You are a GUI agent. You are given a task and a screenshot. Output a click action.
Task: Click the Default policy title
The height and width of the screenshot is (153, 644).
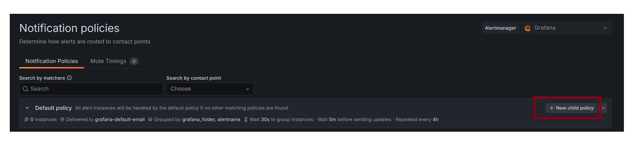[53, 108]
